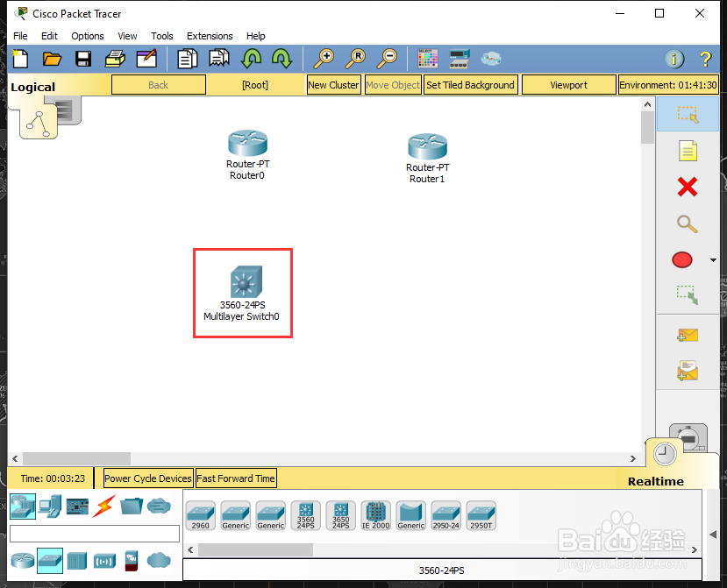The image size is (727, 588).
Task: Open the Tools menu
Action: [x=162, y=36]
